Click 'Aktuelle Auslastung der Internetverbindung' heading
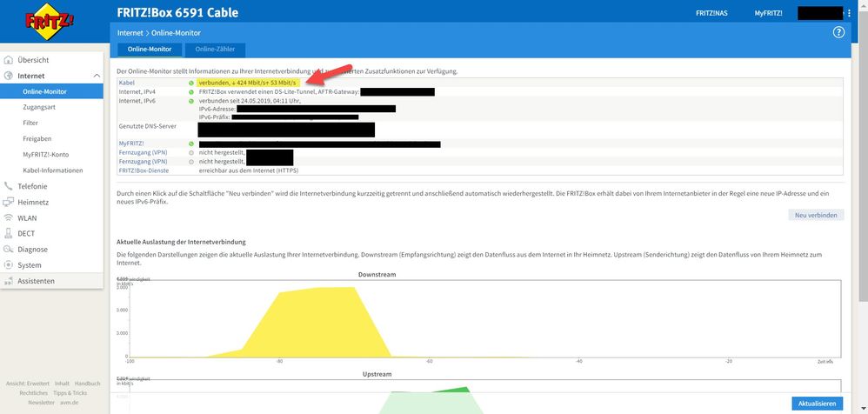The image size is (868, 414). [x=181, y=243]
